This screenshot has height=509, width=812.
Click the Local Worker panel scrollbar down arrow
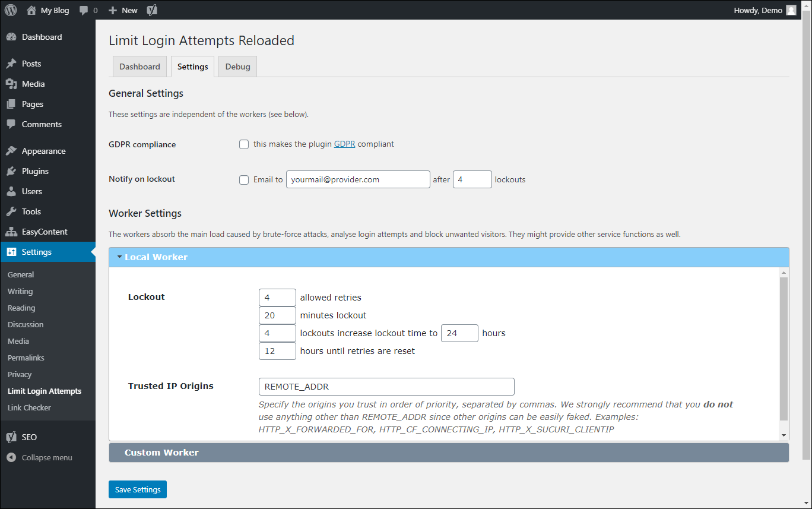click(x=784, y=435)
